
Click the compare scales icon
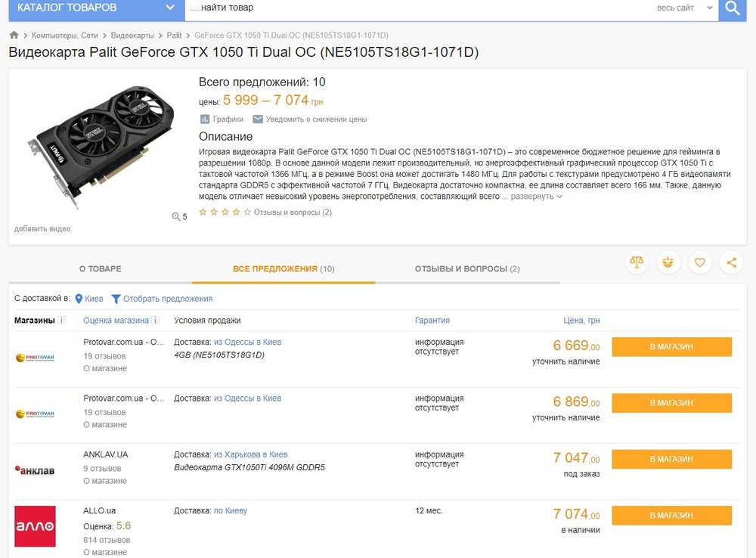point(637,262)
